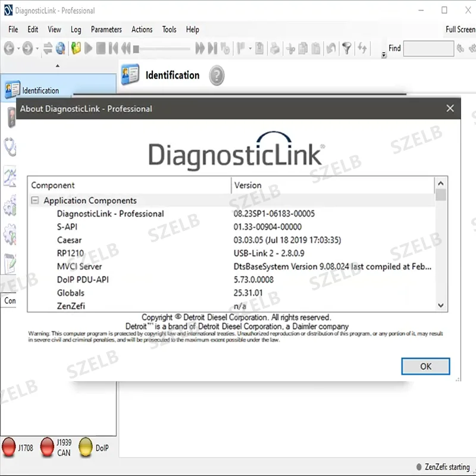
Task: Click the Back navigation arrow in toolbar
Action: click(x=9, y=48)
